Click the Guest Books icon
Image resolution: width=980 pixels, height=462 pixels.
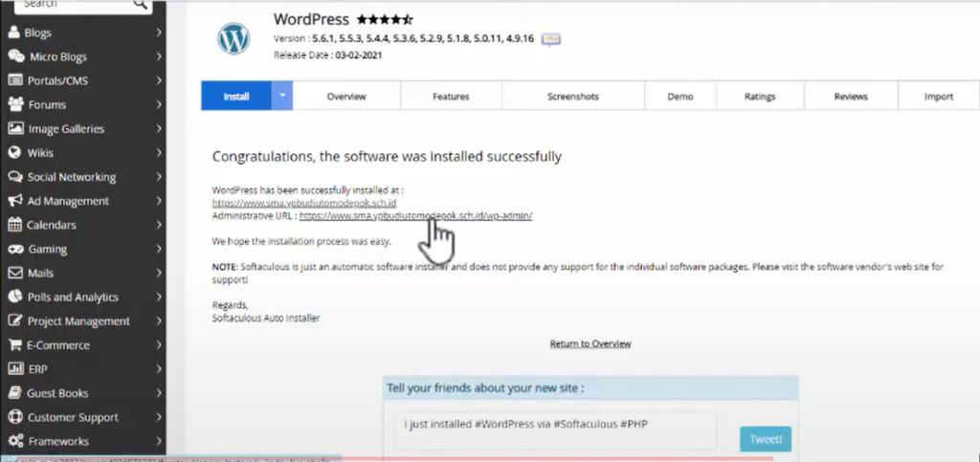15,393
